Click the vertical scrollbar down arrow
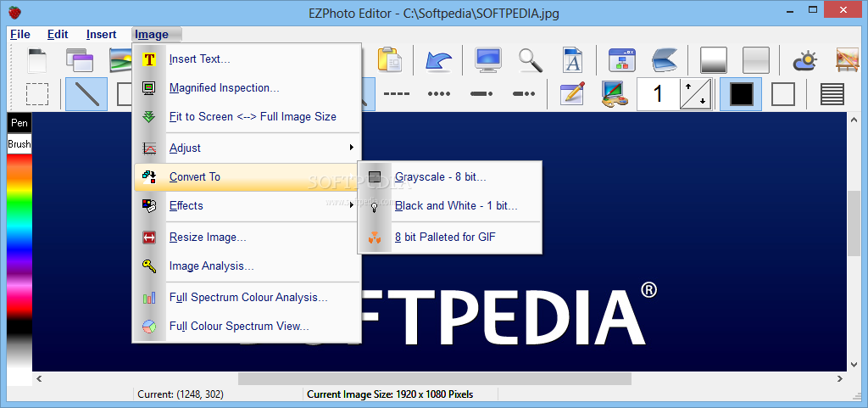Image resolution: width=868 pixels, height=408 pixels. (x=854, y=365)
